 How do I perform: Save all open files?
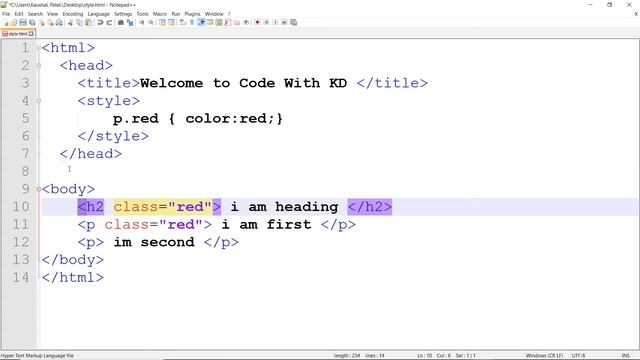[x=32, y=22]
